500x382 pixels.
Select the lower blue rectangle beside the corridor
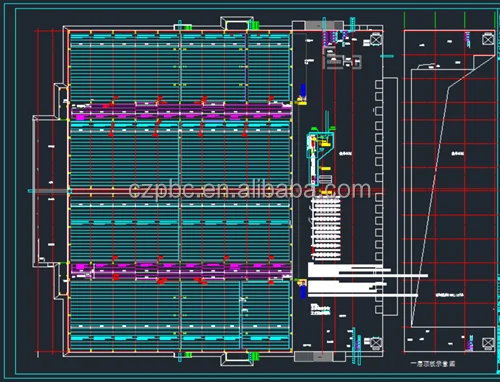point(303,292)
